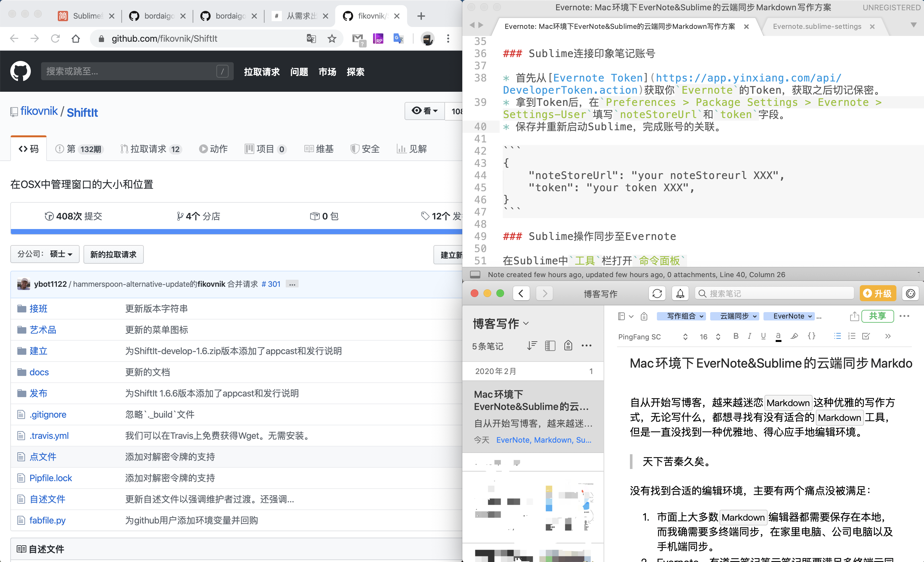
Task: Open the docs folder
Action: click(39, 372)
